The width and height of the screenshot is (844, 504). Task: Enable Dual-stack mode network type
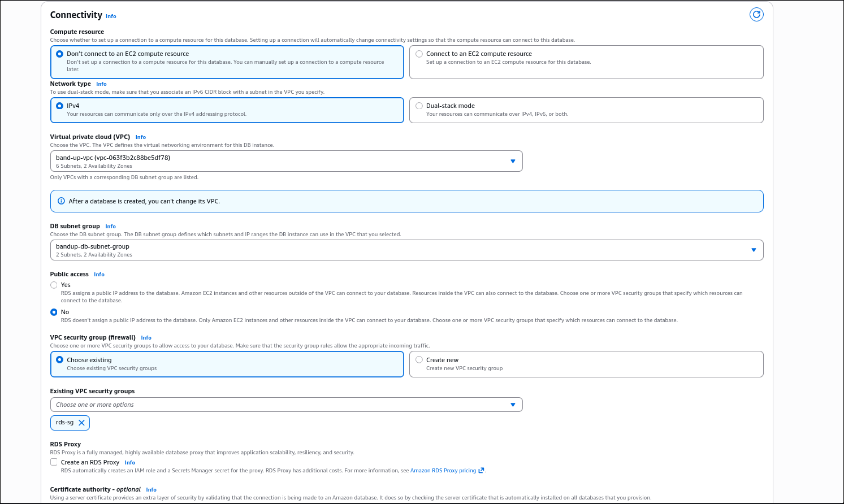419,105
